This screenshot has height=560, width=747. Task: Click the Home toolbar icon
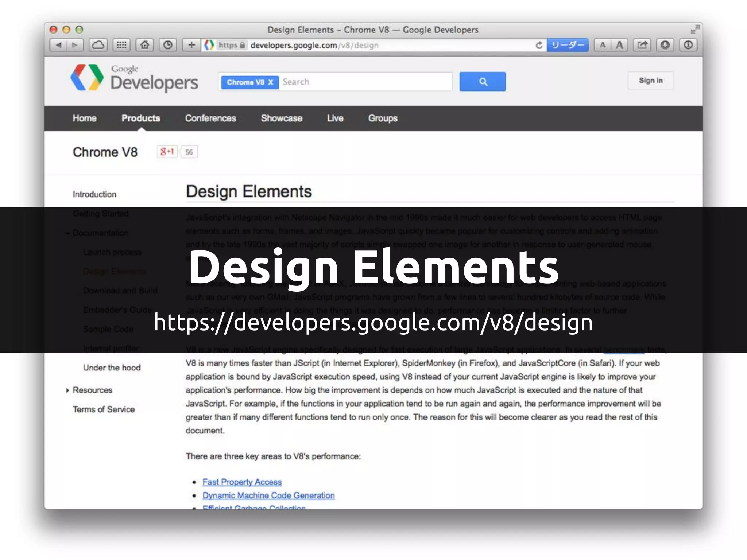point(145,45)
